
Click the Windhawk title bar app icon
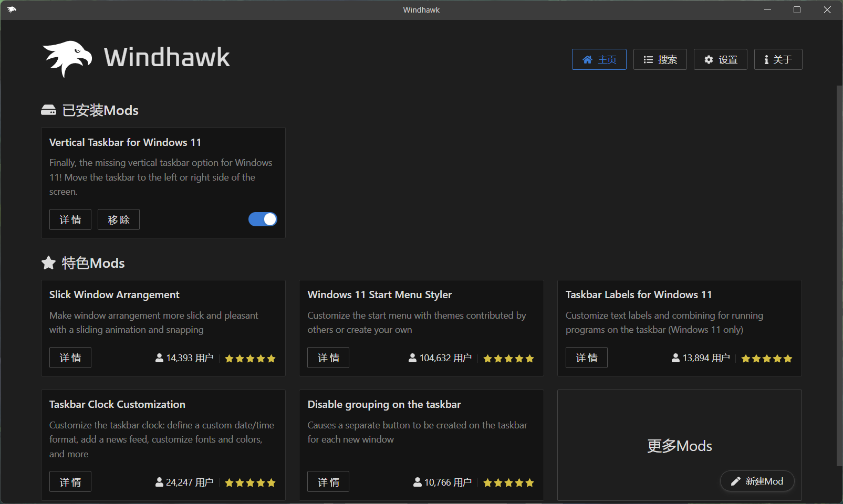(x=12, y=9)
